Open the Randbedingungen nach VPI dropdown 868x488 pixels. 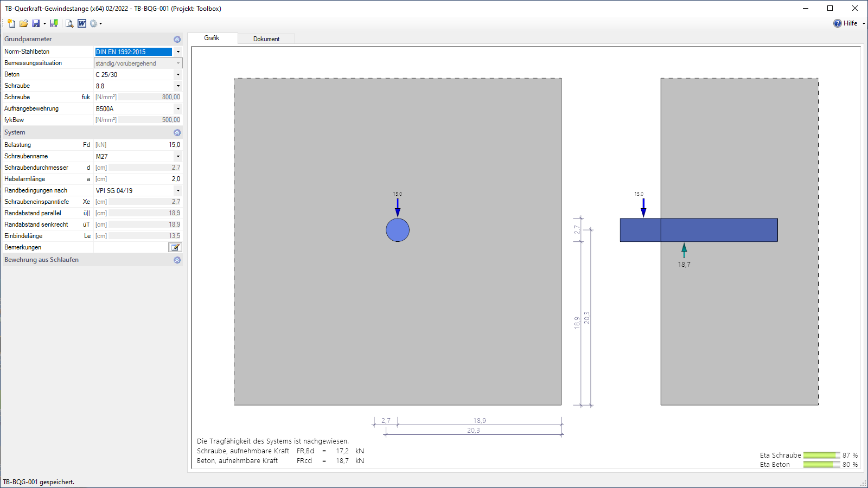click(178, 191)
